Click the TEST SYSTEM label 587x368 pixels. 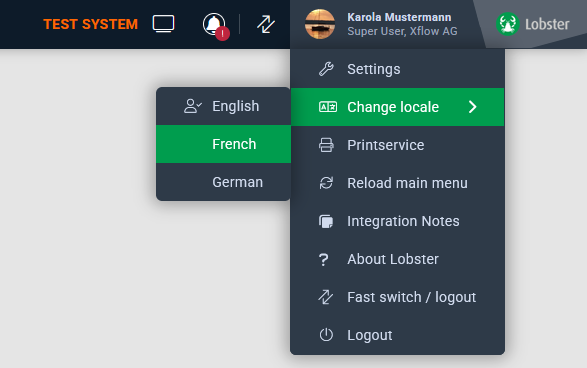click(91, 24)
